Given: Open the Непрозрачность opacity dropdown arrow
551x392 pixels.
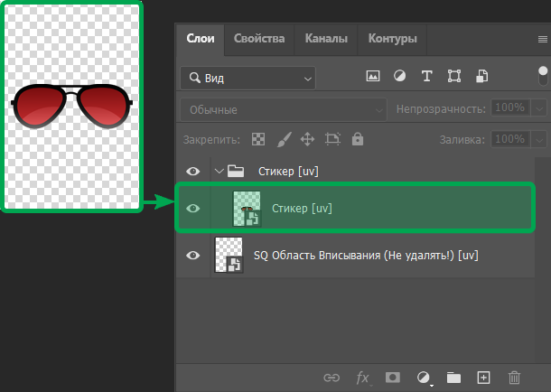Looking at the screenshot, I should click(540, 108).
